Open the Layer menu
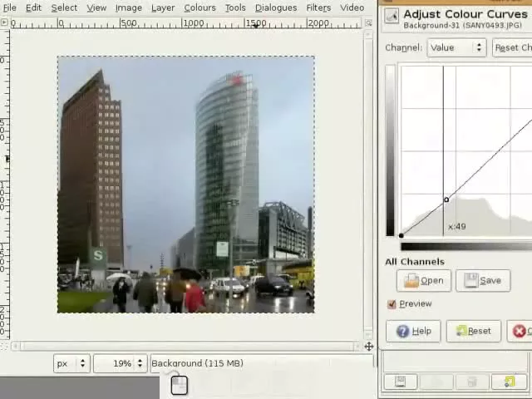The image size is (532, 399). 163,7
